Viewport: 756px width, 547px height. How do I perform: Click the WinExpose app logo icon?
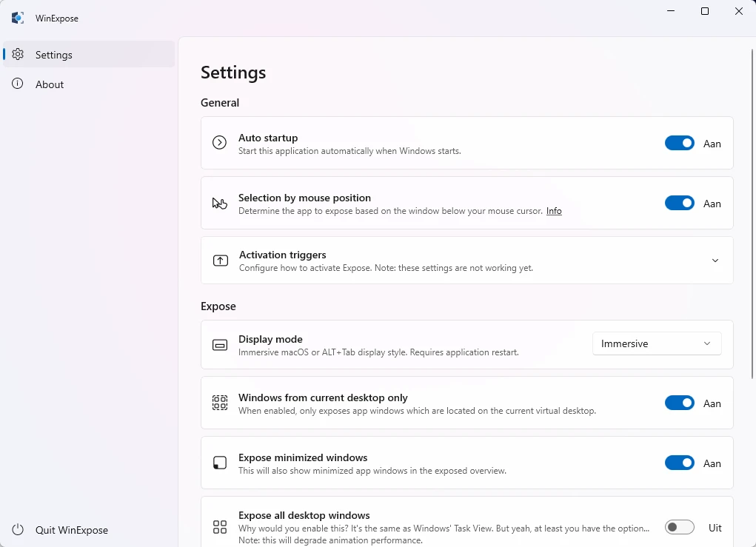pos(18,18)
